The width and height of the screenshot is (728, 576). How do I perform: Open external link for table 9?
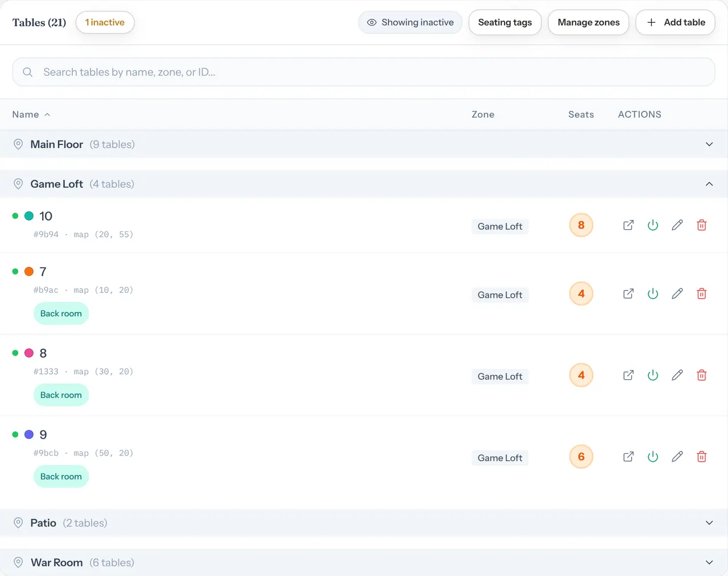tap(628, 457)
